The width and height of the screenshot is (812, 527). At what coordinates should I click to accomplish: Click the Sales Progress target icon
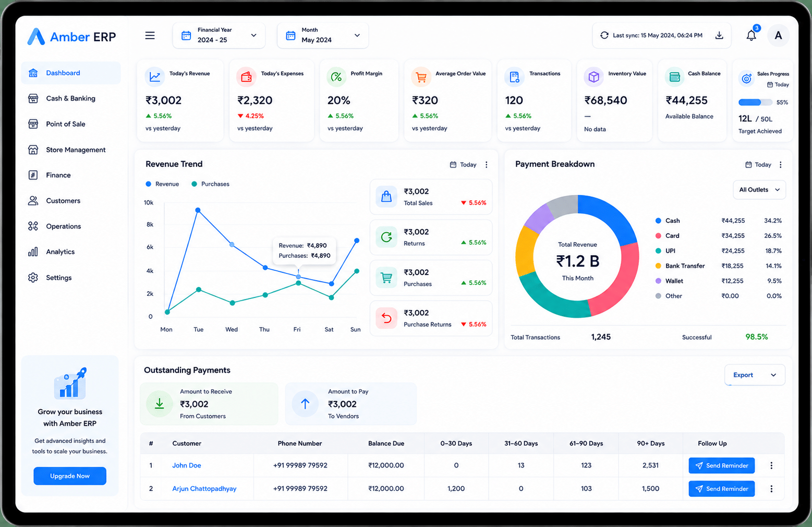coord(747,78)
